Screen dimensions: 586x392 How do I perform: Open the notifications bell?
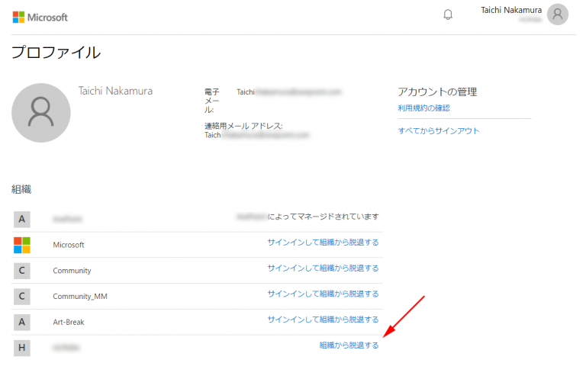click(x=448, y=14)
